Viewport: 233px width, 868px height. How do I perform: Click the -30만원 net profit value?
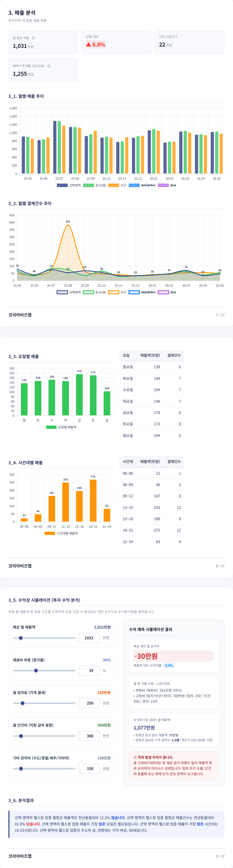(146, 656)
